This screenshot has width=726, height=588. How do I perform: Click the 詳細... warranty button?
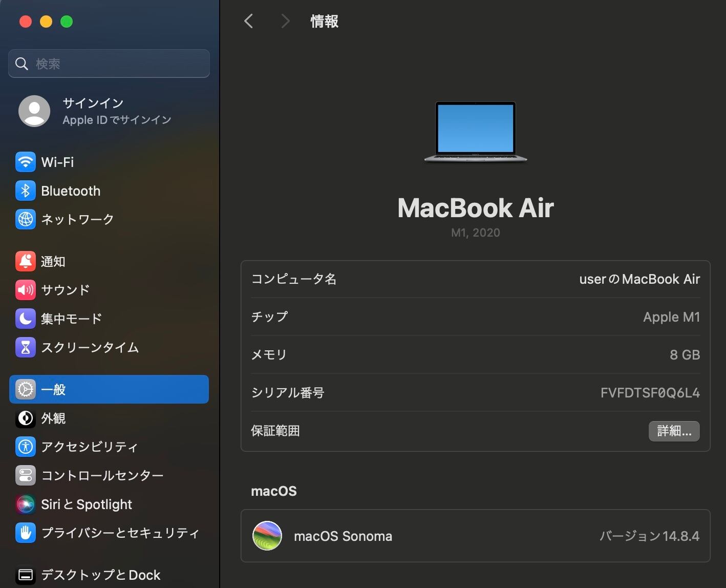(674, 431)
